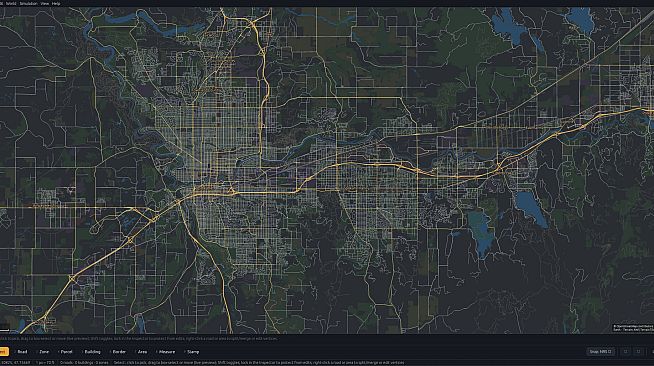654x366 pixels.
Task: Select the Area tool
Action: tap(141, 352)
